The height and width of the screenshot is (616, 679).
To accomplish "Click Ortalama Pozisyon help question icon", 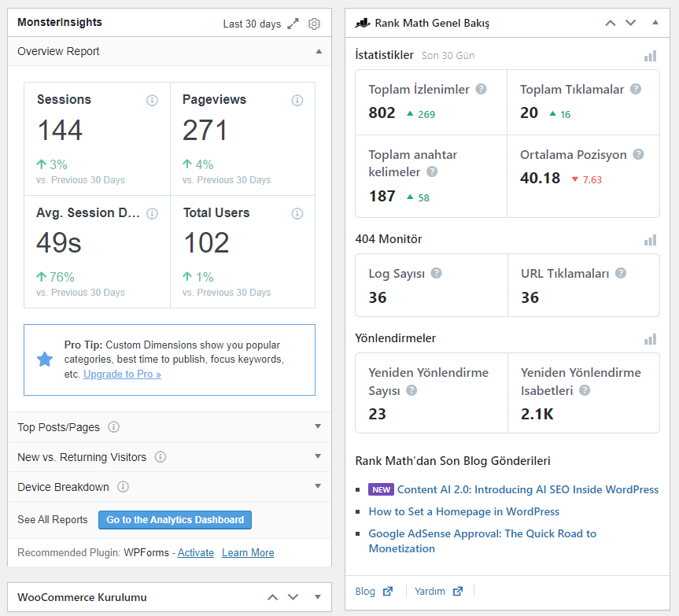I will [638, 154].
